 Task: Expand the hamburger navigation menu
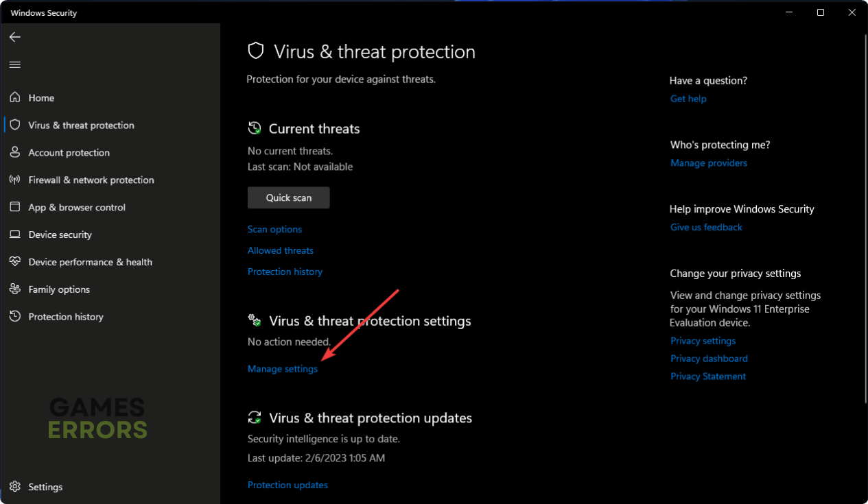point(15,65)
